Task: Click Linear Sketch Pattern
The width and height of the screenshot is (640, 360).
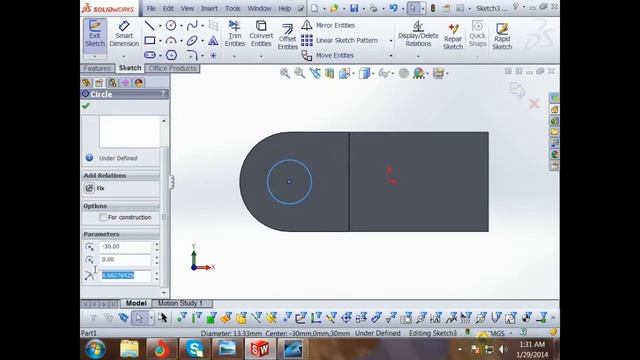Action: (x=340, y=40)
